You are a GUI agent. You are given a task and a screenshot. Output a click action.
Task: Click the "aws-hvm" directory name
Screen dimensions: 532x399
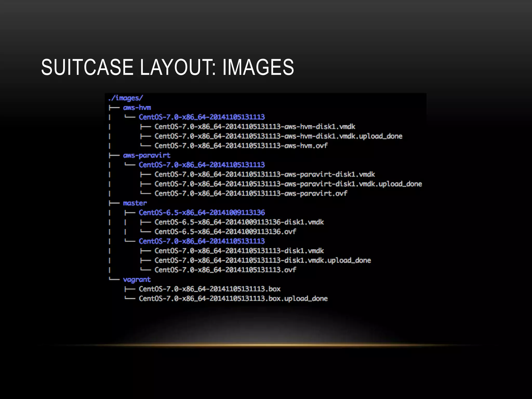click(137, 108)
